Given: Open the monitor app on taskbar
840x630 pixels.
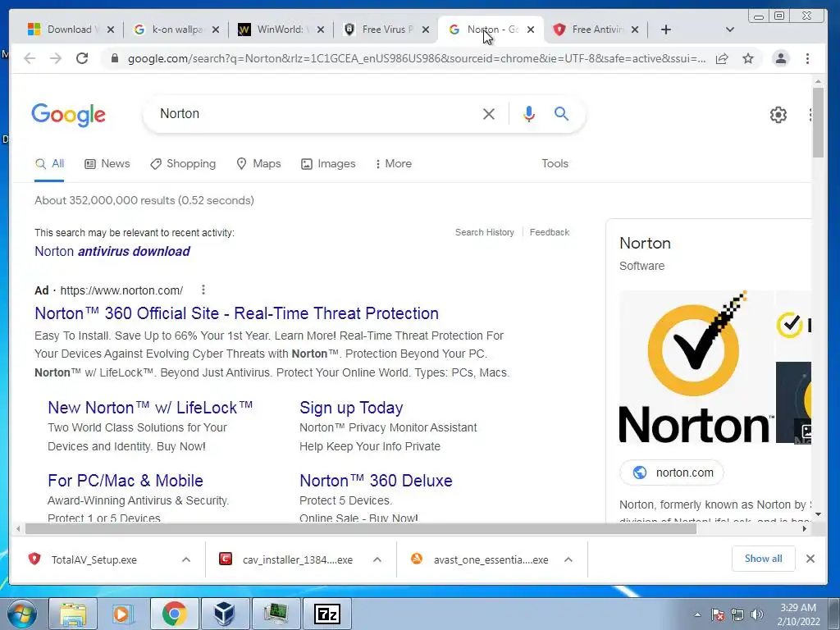Looking at the screenshot, I should point(276,614).
